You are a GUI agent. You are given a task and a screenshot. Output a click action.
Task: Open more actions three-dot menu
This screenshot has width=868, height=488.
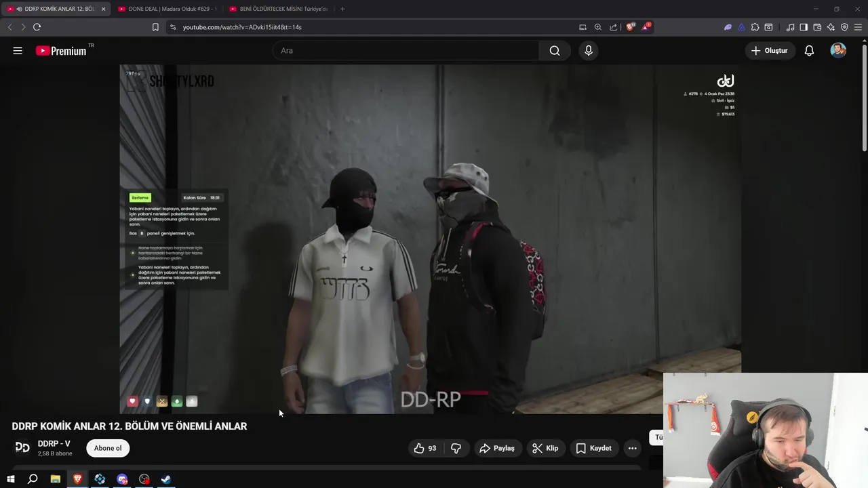click(x=632, y=448)
